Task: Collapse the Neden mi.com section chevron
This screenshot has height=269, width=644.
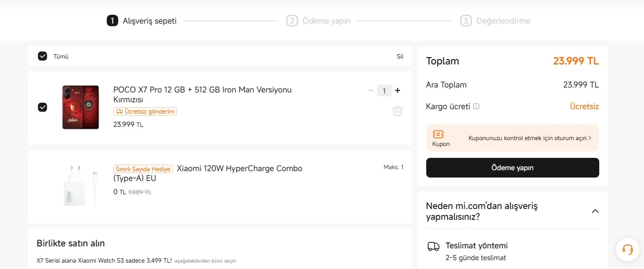Action: [x=595, y=211]
